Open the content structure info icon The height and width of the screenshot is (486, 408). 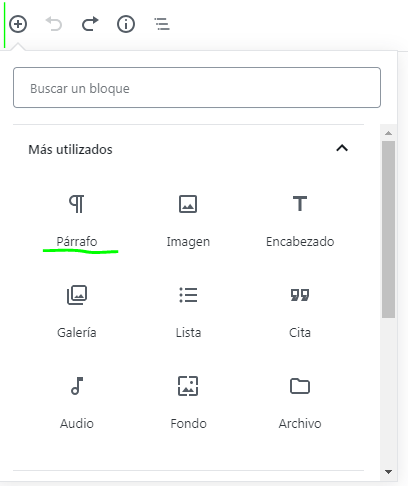tap(126, 24)
